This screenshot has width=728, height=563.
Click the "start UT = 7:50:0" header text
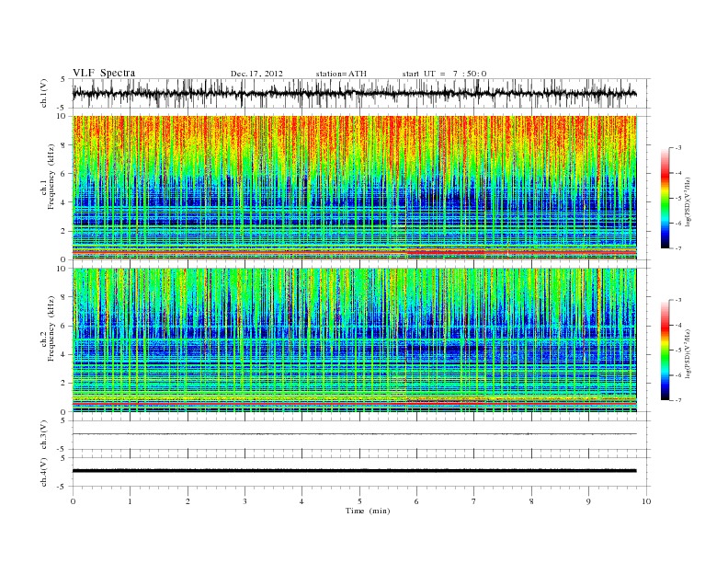[x=444, y=74]
